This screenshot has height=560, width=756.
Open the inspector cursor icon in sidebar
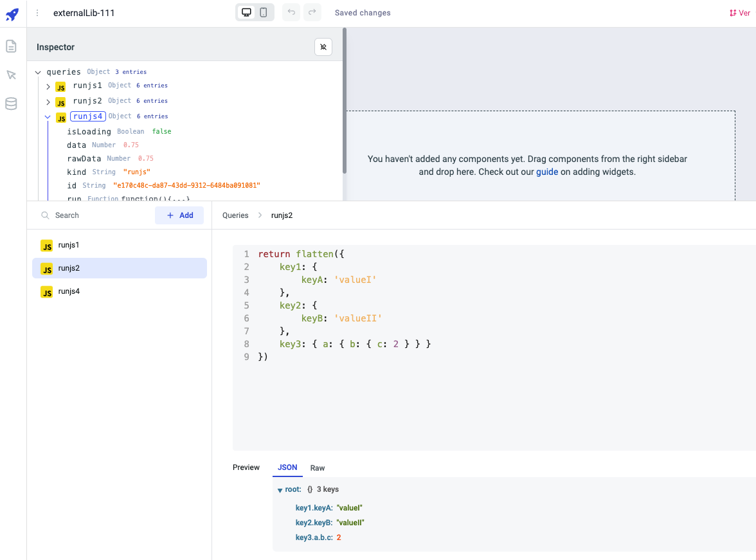pos(11,75)
